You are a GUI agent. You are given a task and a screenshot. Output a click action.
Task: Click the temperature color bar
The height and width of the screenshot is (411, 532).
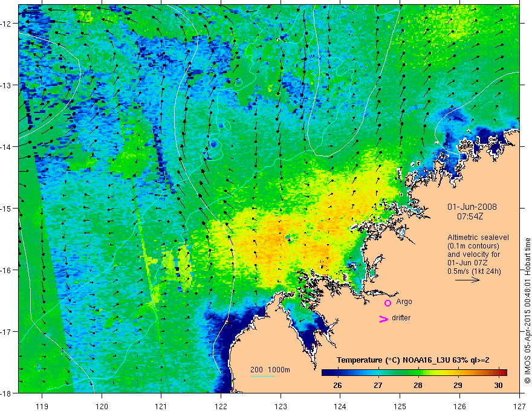coord(414,372)
